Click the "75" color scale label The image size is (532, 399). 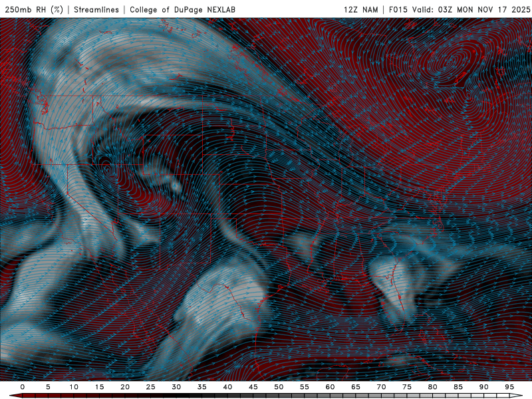(407, 387)
